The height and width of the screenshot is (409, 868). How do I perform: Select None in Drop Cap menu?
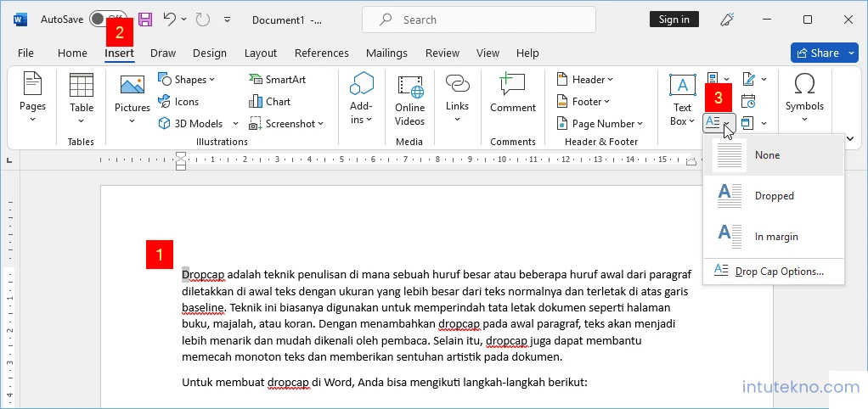point(774,155)
